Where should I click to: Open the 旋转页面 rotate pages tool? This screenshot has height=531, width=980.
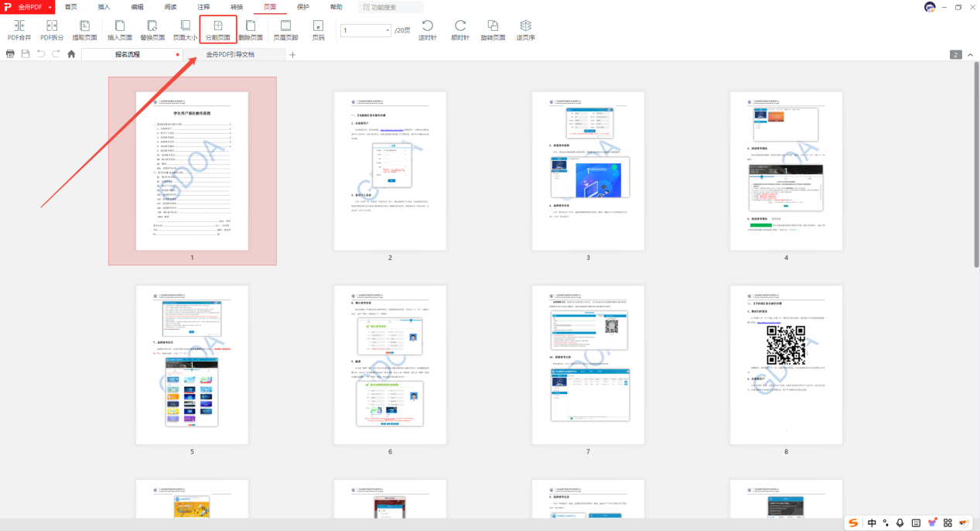[x=493, y=31]
